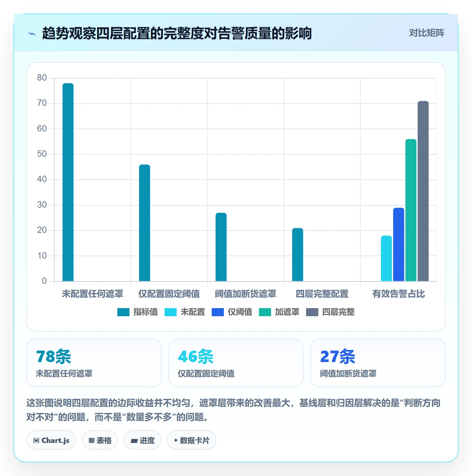Click the 未配置任何遮罩 x-axis label

[x=92, y=294]
